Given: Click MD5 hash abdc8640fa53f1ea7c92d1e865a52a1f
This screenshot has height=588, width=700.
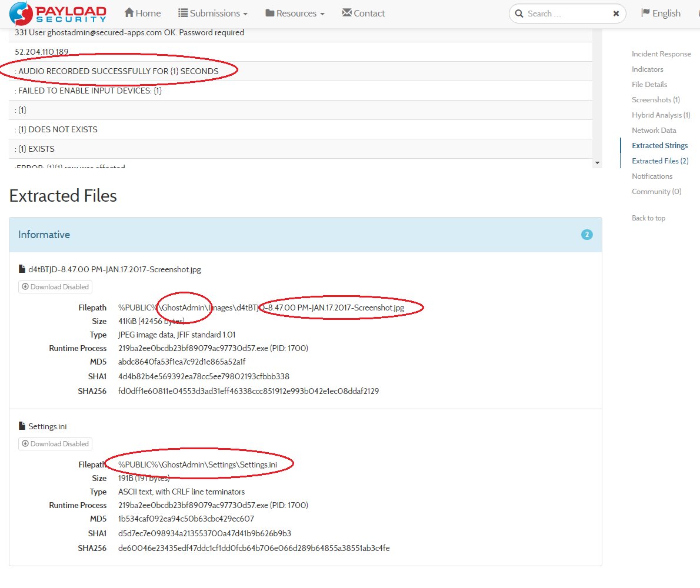Looking at the screenshot, I should 182,362.
